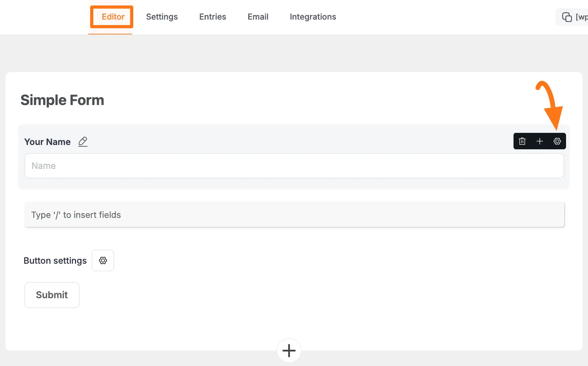Click the plus icon in field toolbar
Screen dimensions: 588x366
(x=539, y=141)
